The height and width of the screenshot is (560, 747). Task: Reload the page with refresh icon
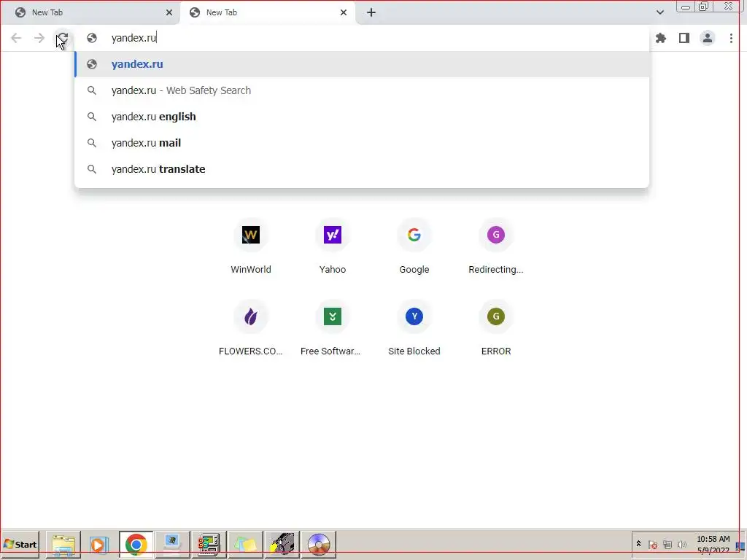(x=63, y=38)
